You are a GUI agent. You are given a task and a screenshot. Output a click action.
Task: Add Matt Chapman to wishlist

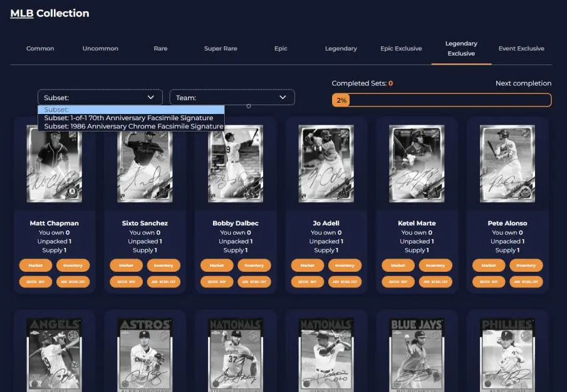(73, 282)
